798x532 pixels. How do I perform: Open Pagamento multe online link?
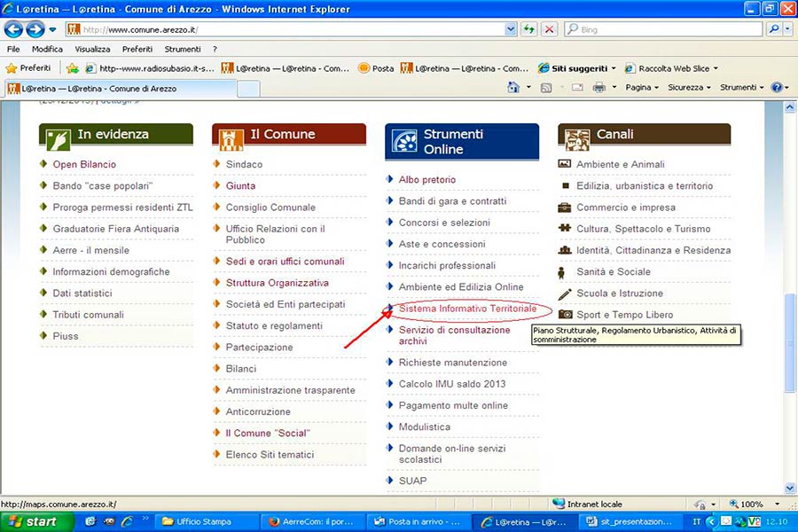point(453,405)
